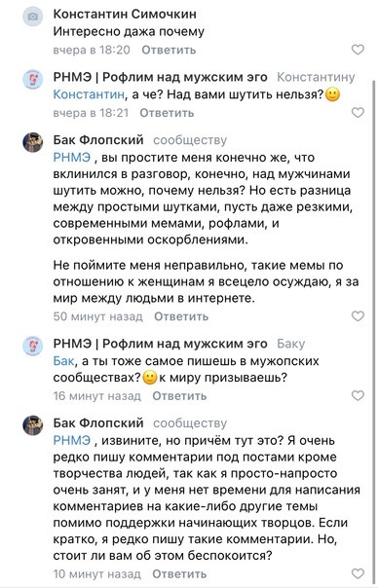Open the second РНМЭ community avatar

[33, 346]
